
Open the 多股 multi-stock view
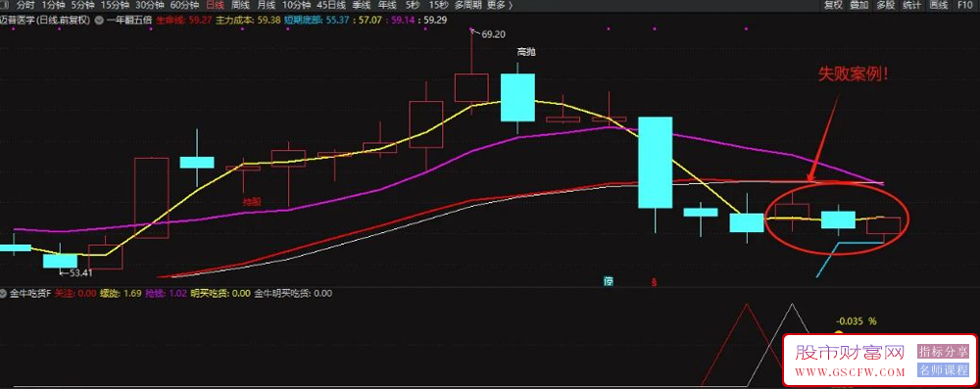click(886, 5)
